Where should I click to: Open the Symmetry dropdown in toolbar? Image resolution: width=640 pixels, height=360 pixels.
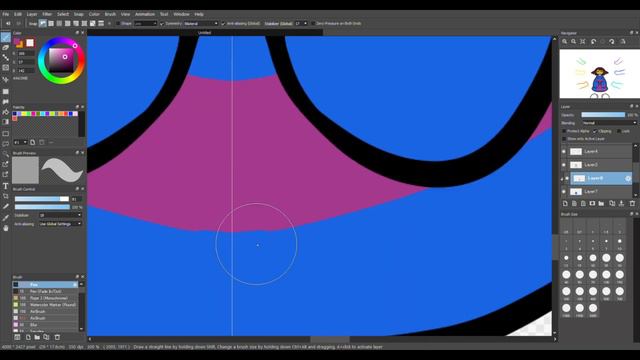pos(201,24)
